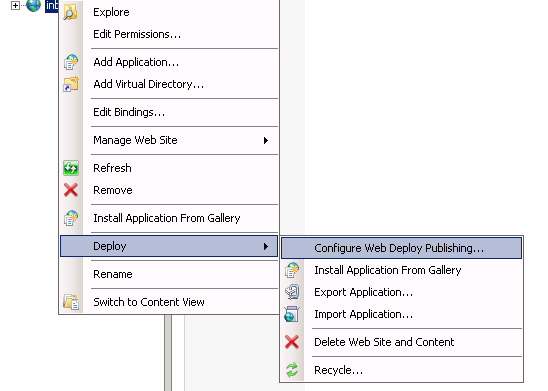Select the Manage Web Site menu item
This screenshot has height=391, width=548.
coord(169,140)
